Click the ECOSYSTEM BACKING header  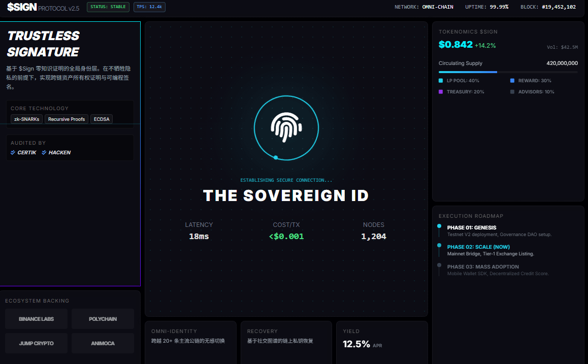pos(37,301)
